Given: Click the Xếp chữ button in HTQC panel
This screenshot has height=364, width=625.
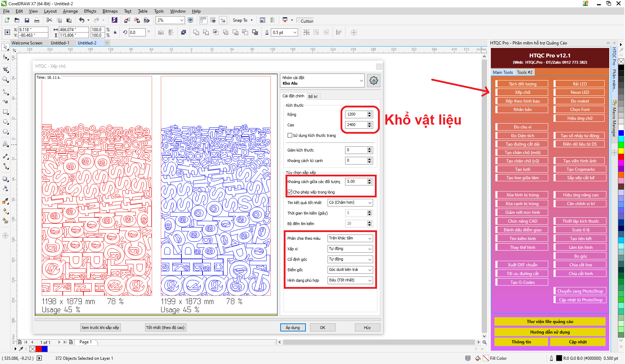Looking at the screenshot, I should point(522,92).
